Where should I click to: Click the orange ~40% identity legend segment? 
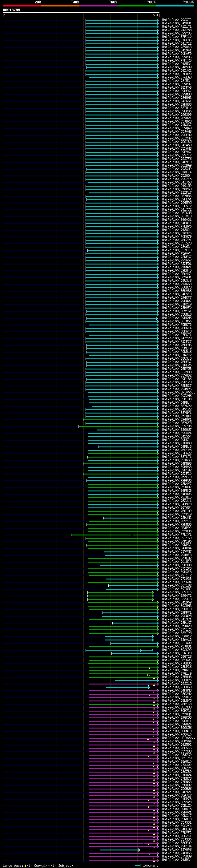[x=60, y=6]
